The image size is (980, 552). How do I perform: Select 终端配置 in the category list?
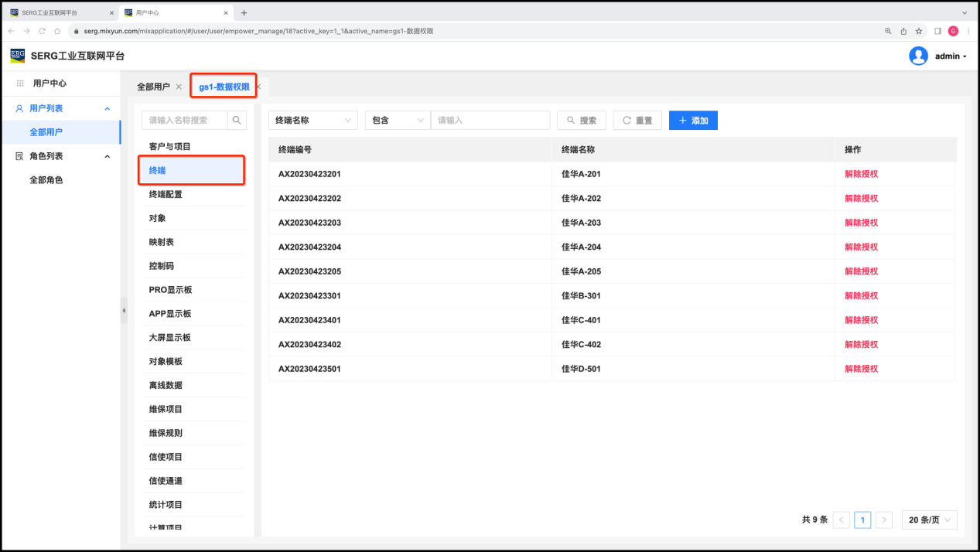tap(166, 194)
